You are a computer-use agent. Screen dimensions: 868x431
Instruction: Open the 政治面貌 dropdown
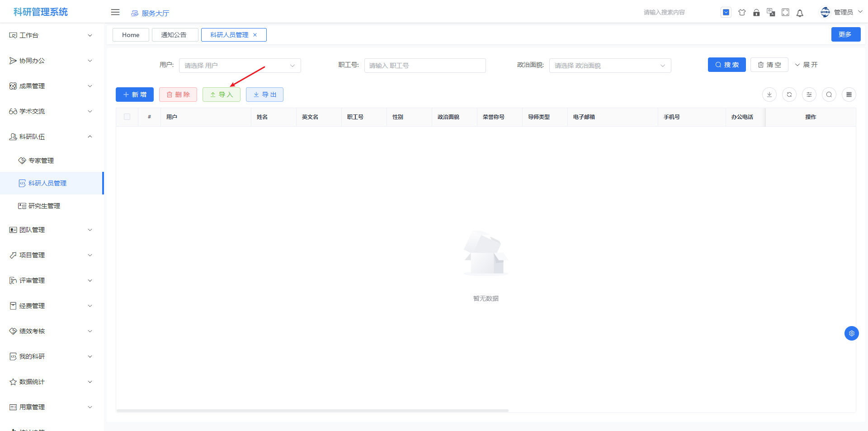pos(609,66)
